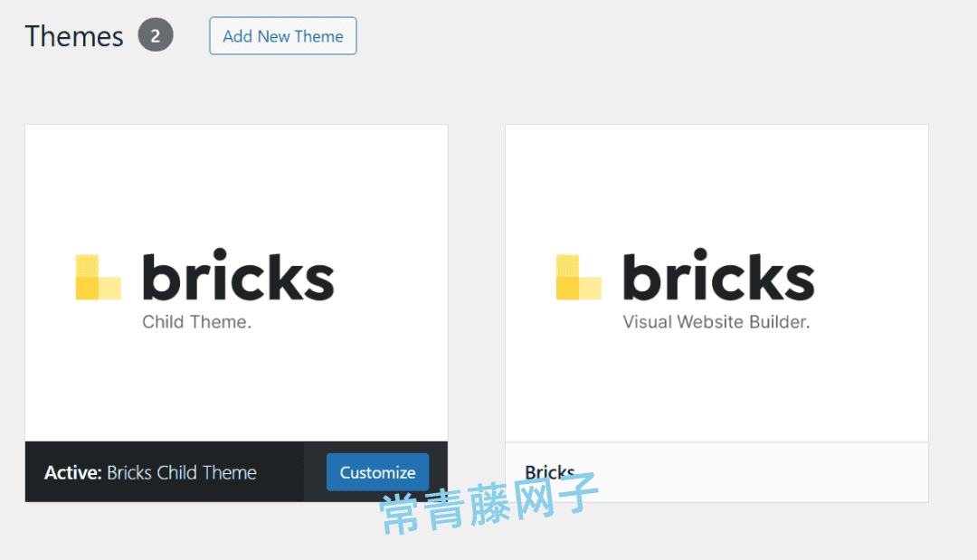Click white space below Visual Website Builder logo
Screen dimensions: 977x560
point(716,389)
